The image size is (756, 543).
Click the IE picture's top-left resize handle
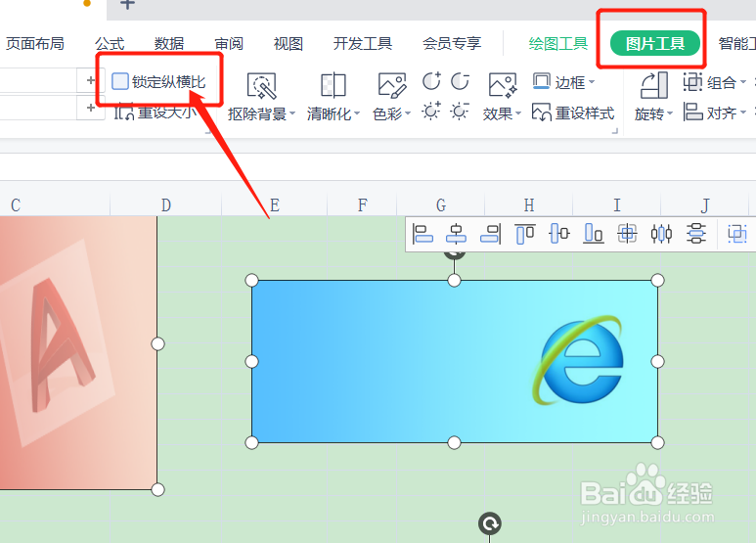pyautogui.click(x=251, y=280)
